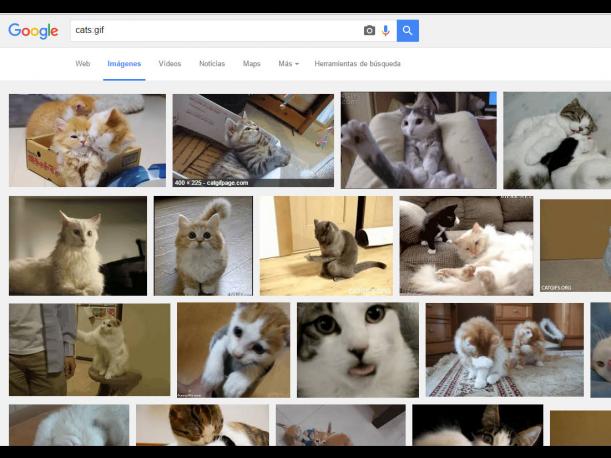This screenshot has height=458, width=611.
Task: Open orange kitten with curled tail thumbnail
Action: [x=203, y=246]
